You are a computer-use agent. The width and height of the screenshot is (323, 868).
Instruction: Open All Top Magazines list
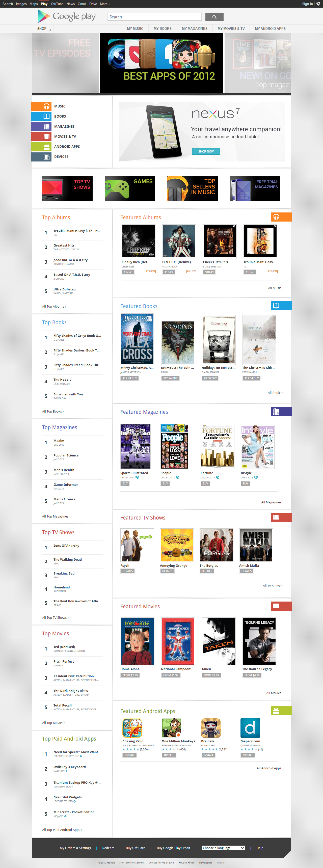point(56,516)
